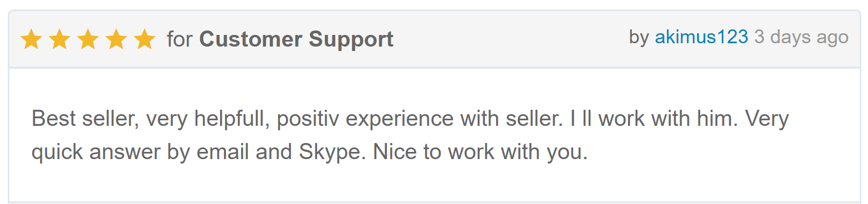The width and height of the screenshot is (868, 204).
Task: Click the second gold rating star
Action: tap(59, 39)
